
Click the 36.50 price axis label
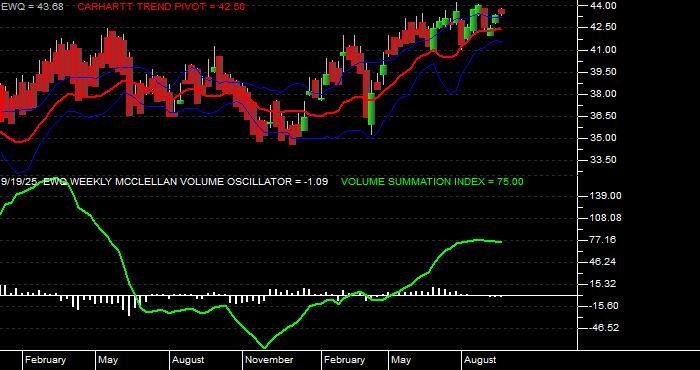(x=603, y=116)
